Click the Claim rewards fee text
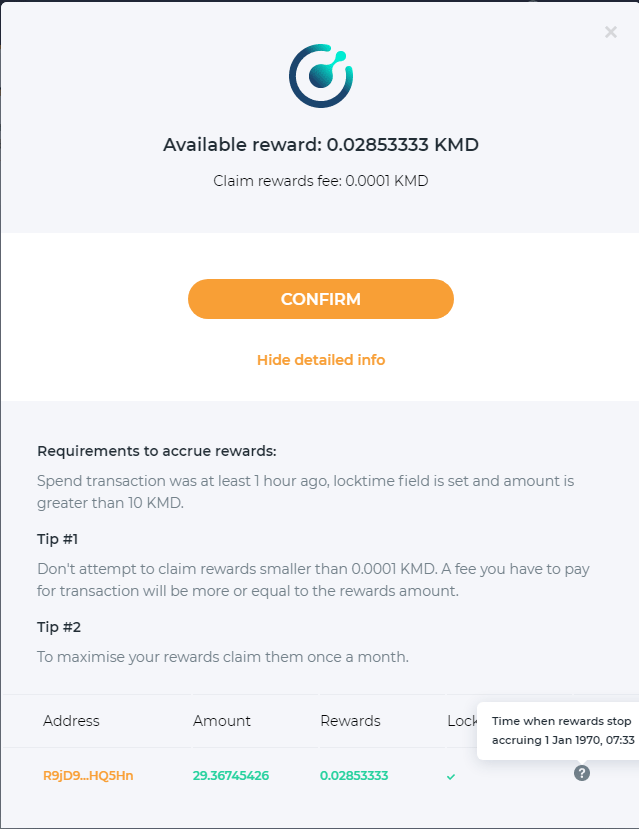The width and height of the screenshot is (639, 829). (x=321, y=181)
